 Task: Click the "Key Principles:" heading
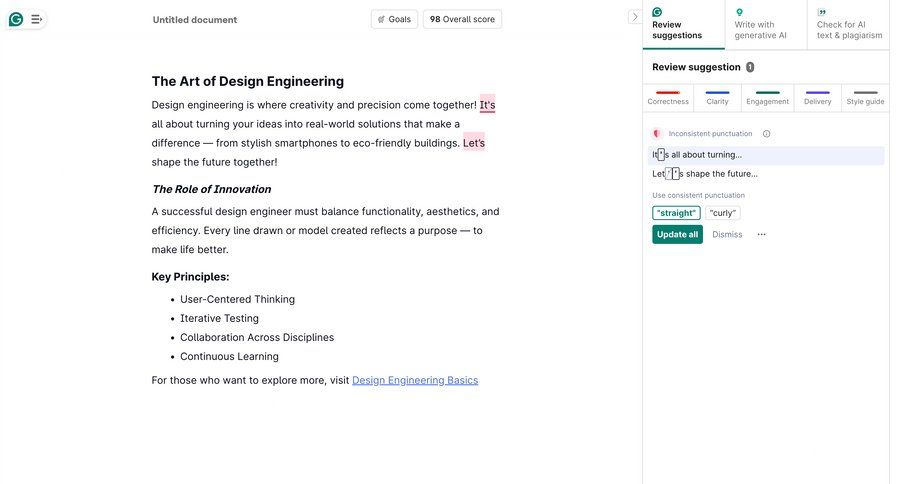pyautogui.click(x=191, y=277)
